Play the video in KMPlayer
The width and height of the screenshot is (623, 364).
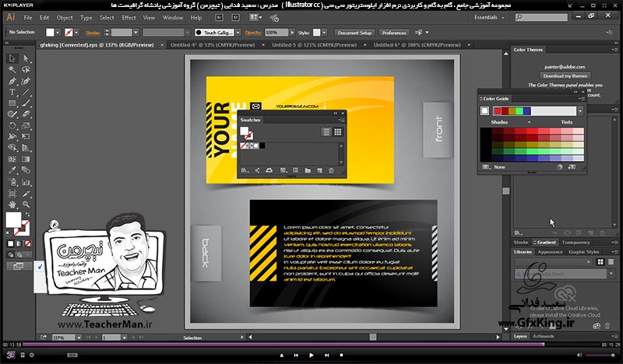click(311, 355)
